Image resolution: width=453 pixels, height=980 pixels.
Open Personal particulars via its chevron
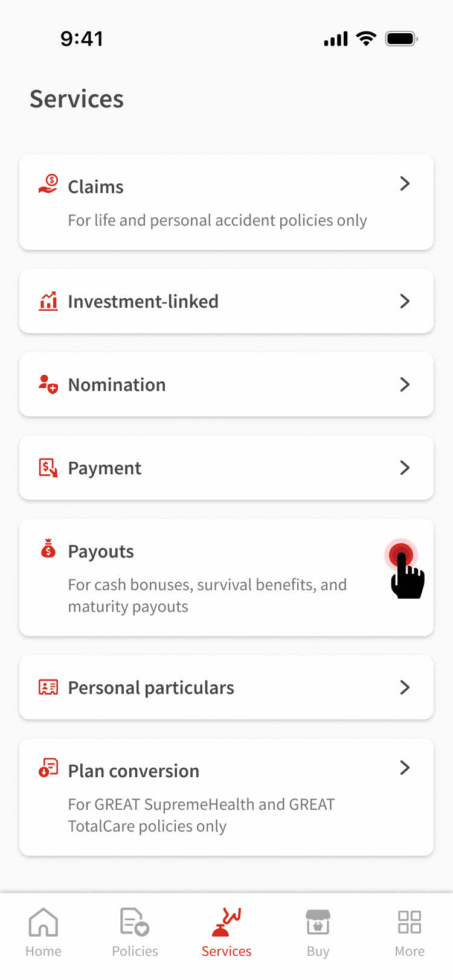point(405,687)
